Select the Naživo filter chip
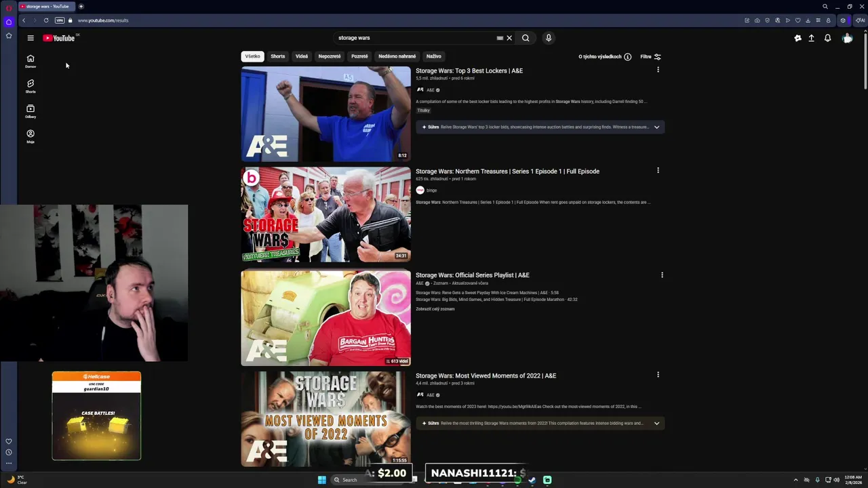The width and height of the screenshot is (868, 488). pyautogui.click(x=434, y=56)
